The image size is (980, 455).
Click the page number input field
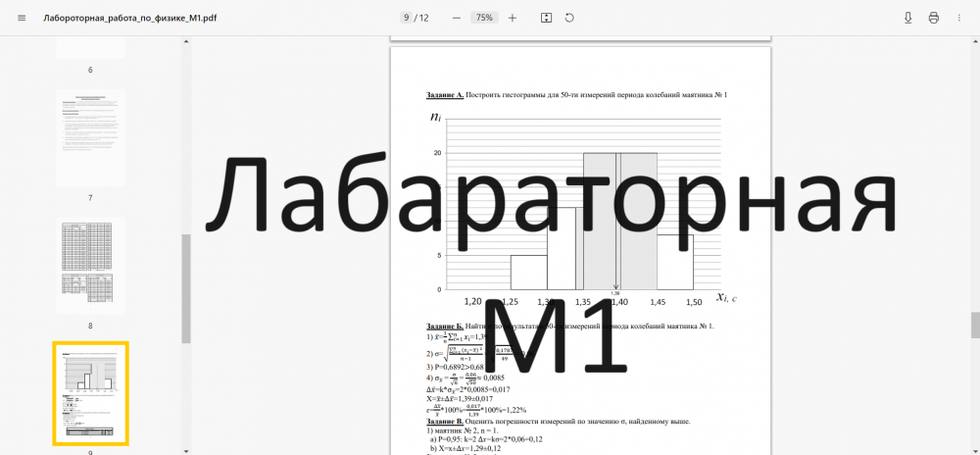click(x=406, y=18)
